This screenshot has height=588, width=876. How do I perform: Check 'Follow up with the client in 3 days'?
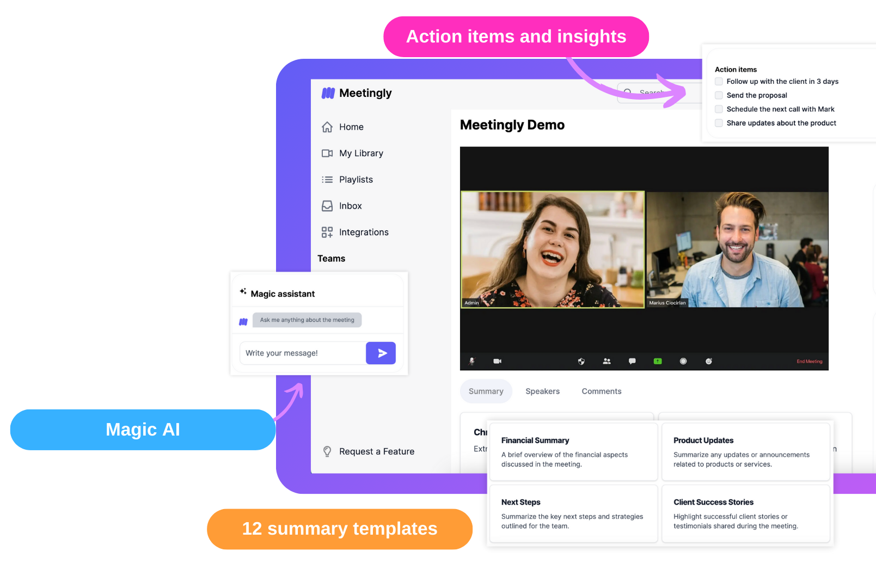tap(719, 82)
